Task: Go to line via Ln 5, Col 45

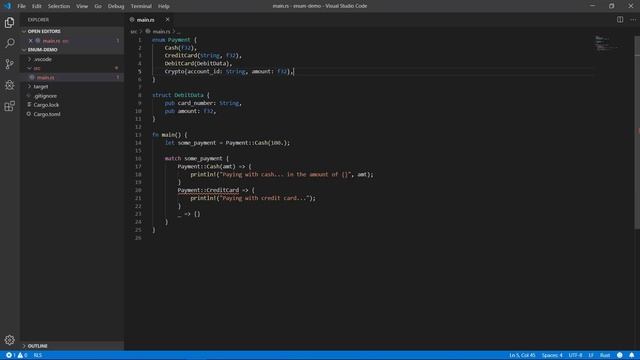Action: click(522, 355)
